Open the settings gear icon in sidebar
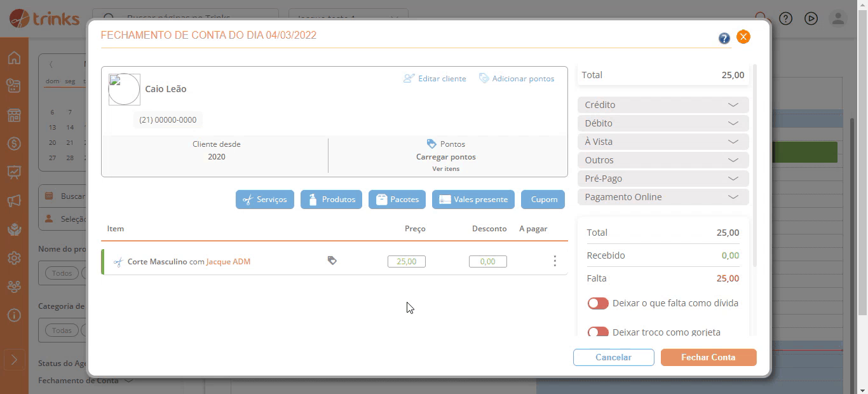 pos(14,258)
